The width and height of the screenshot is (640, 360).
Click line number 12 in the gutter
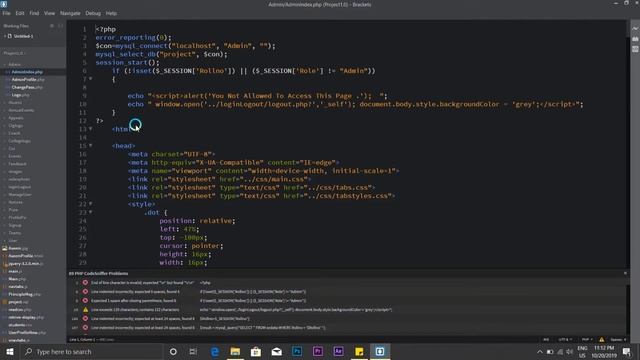point(83,121)
